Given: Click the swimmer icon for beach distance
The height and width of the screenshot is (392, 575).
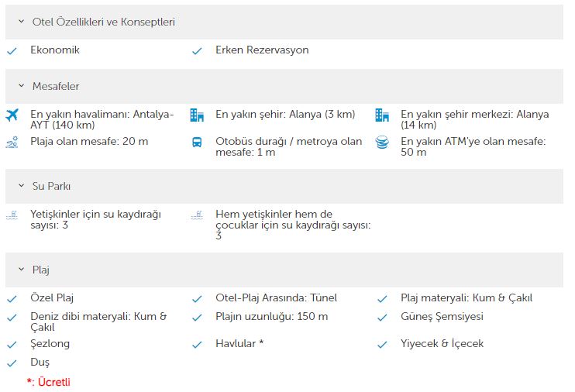Looking at the screenshot, I should (x=12, y=143).
